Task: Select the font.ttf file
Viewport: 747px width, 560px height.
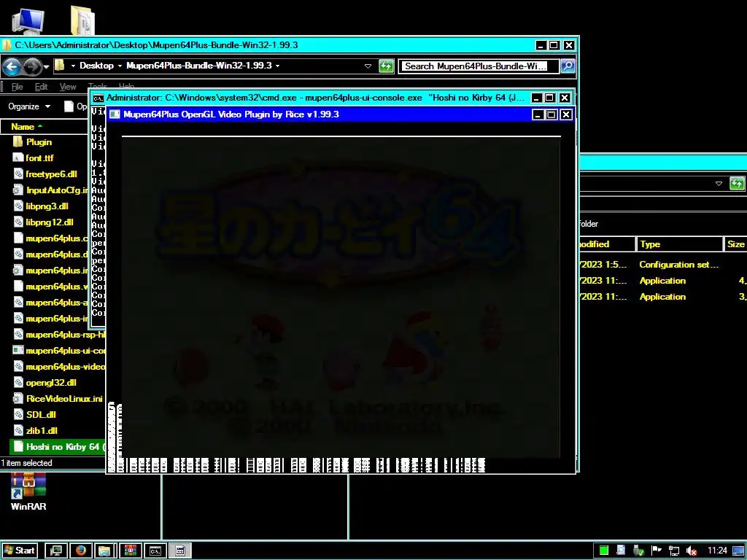Action: point(39,158)
